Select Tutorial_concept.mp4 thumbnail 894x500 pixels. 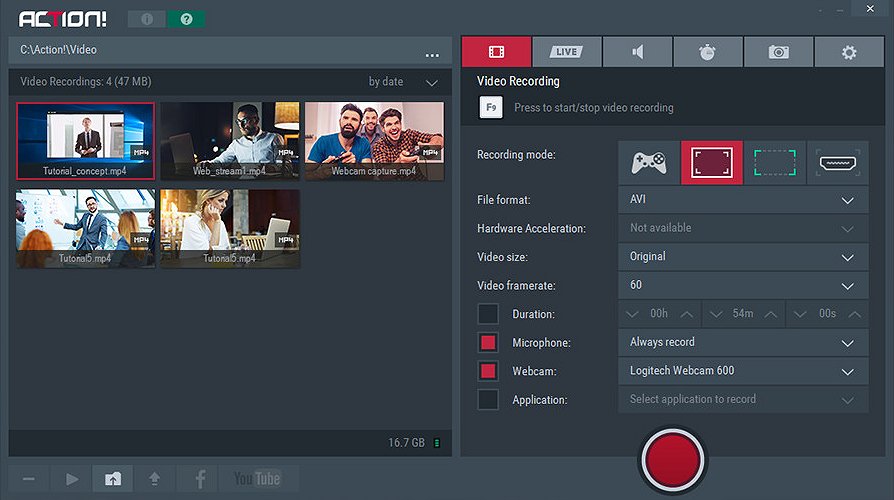pyautogui.click(x=86, y=141)
